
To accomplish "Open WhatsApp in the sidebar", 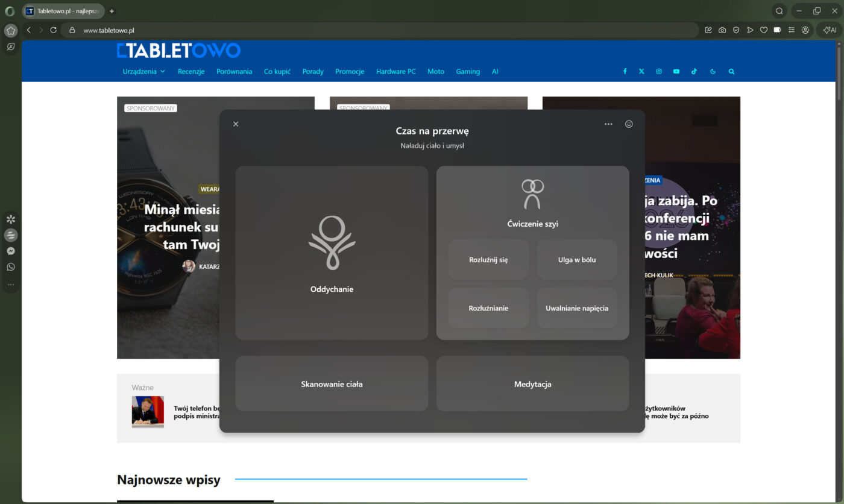I will 10,267.
